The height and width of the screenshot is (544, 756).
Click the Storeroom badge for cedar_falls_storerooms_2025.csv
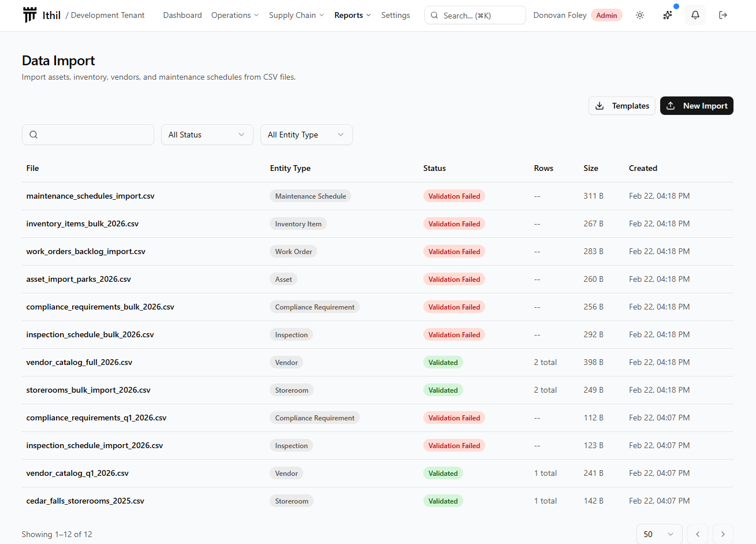292,501
